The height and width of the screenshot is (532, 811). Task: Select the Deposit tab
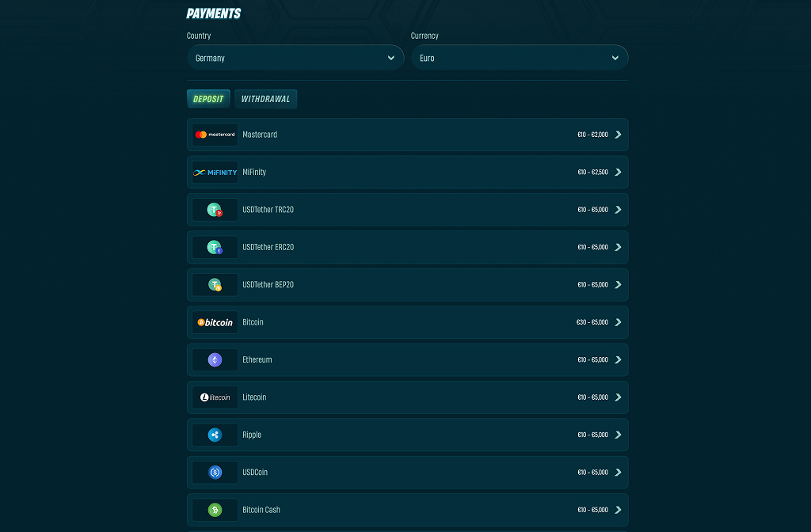208,99
